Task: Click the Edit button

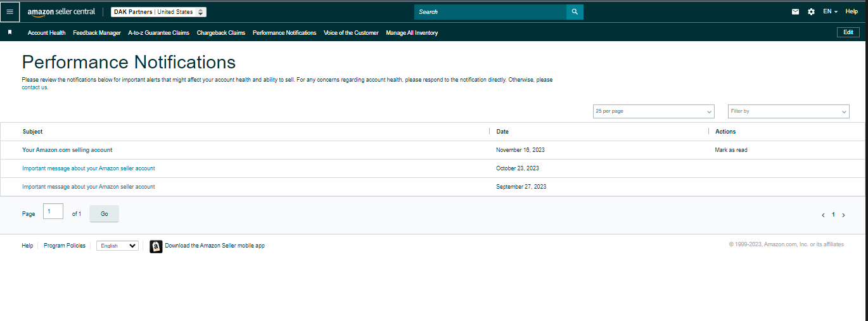Action: (x=848, y=32)
